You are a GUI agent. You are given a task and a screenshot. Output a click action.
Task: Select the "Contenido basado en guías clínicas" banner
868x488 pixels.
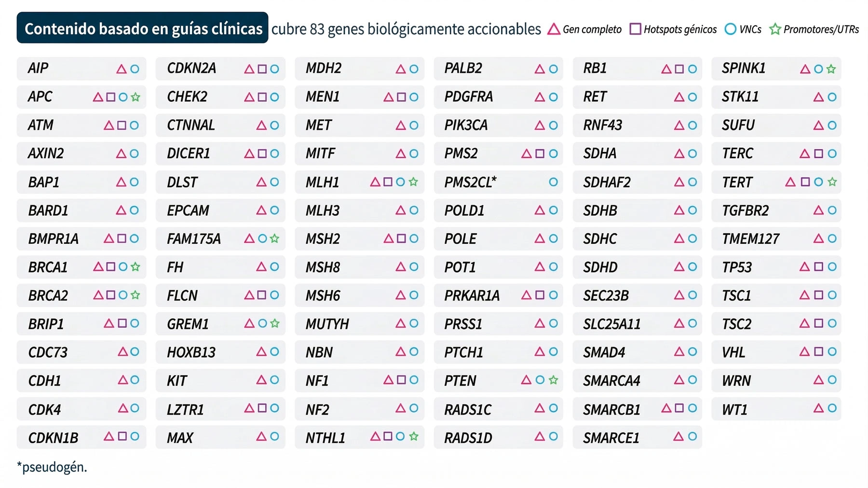pyautogui.click(x=143, y=28)
